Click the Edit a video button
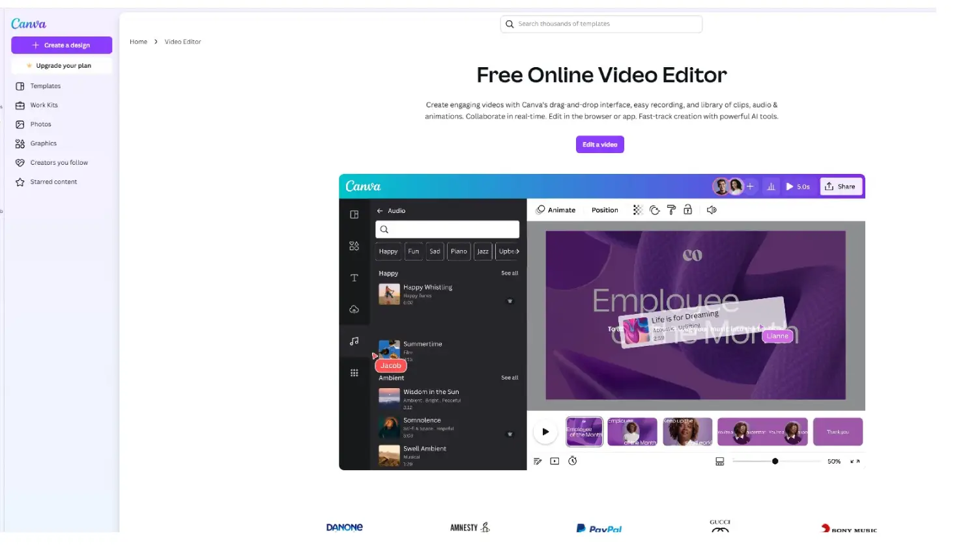980x551 pixels. pos(599,145)
